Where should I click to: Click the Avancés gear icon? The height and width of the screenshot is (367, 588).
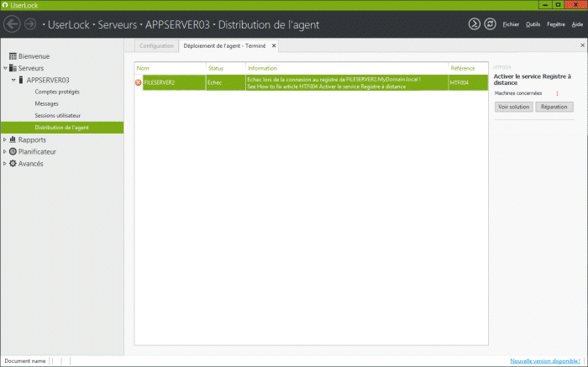[13, 164]
